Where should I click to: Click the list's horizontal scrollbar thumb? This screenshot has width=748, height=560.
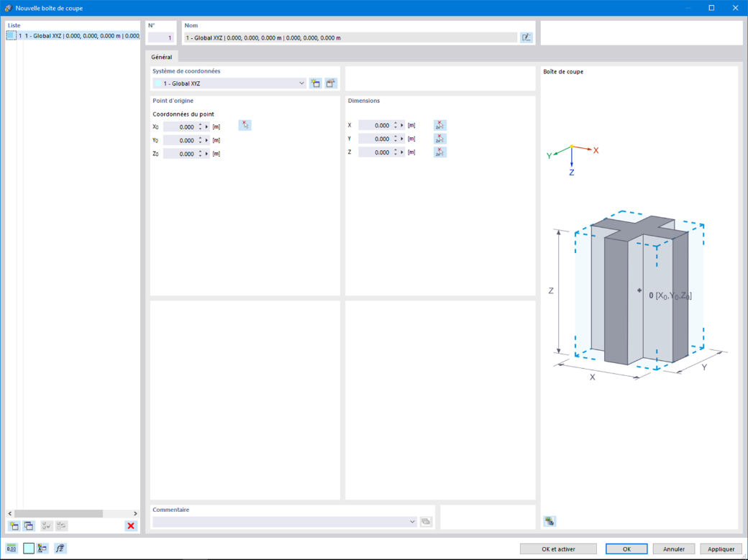58,513
